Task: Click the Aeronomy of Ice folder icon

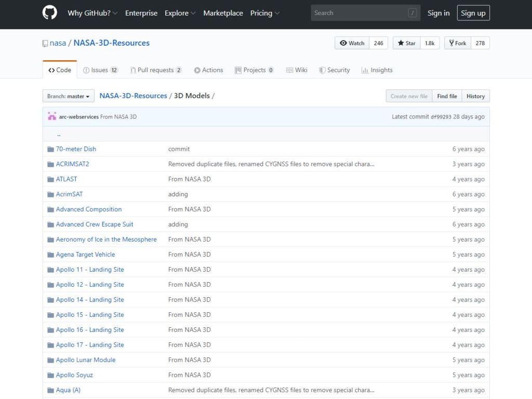Action: tap(50, 240)
